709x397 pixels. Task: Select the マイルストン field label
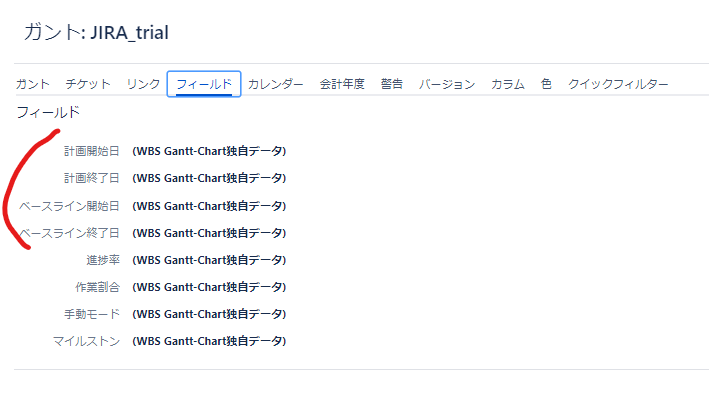pyautogui.click(x=86, y=341)
